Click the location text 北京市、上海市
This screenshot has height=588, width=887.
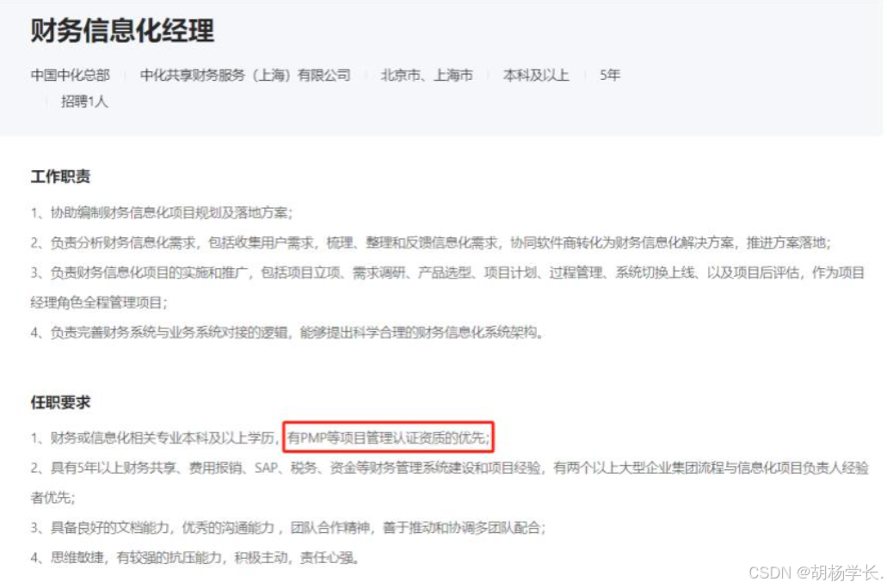pyautogui.click(x=427, y=75)
